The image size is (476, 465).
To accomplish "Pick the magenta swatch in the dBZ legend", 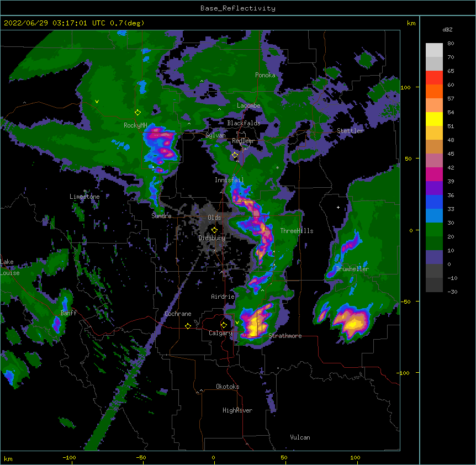I will pyautogui.click(x=434, y=174).
